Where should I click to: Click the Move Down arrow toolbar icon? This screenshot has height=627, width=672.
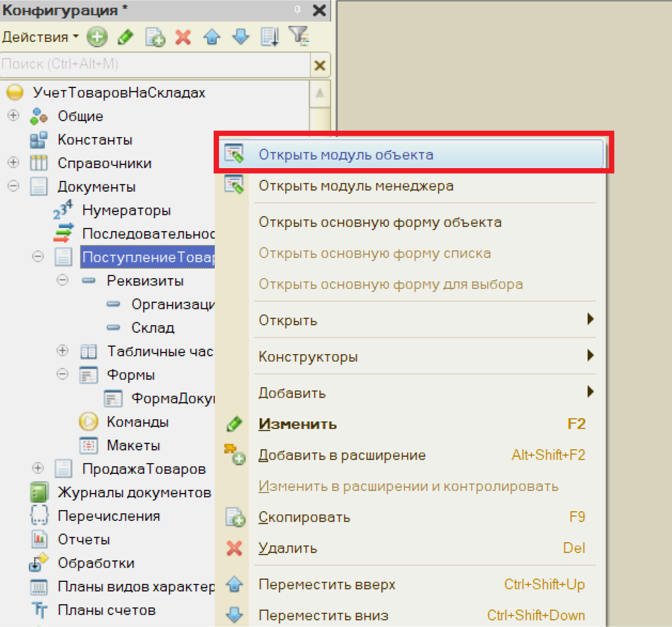point(241,37)
